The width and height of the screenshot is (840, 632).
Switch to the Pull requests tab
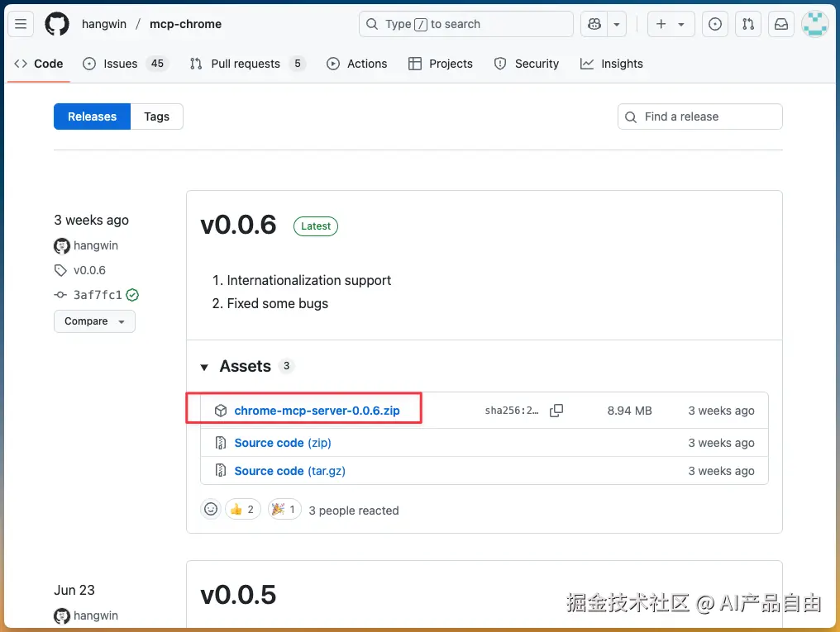(x=247, y=64)
